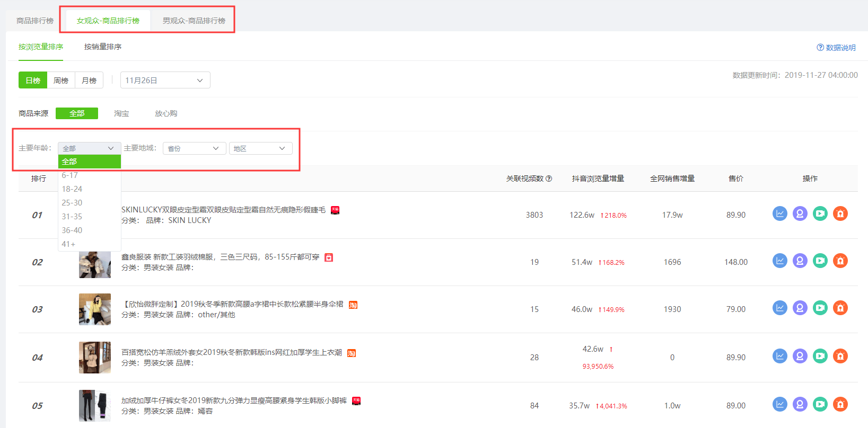868x428 pixels.
Task: Switch to the 月榜 monthly ranking
Action: coord(89,81)
